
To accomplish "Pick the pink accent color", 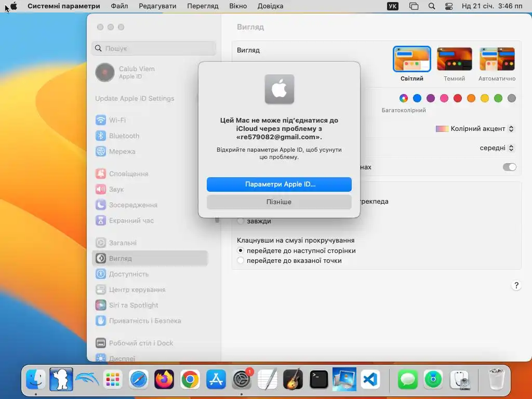I will click(x=444, y=98).
